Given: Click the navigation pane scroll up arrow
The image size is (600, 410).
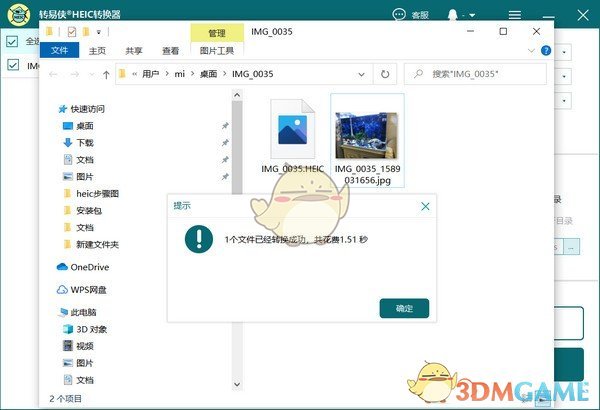Looking at the screenshot, I should [x=237, y=95].
